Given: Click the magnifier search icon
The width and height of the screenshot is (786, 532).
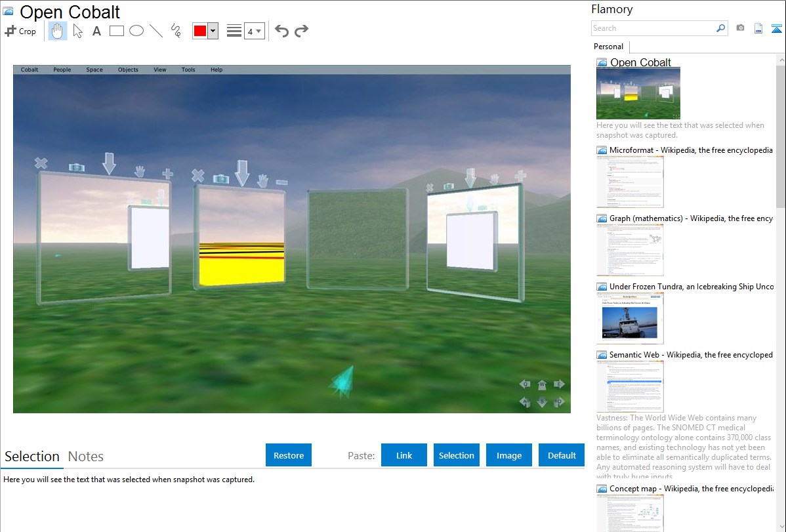Looking at the screenshot, I should pyautogui.click(x=721, y=28).
